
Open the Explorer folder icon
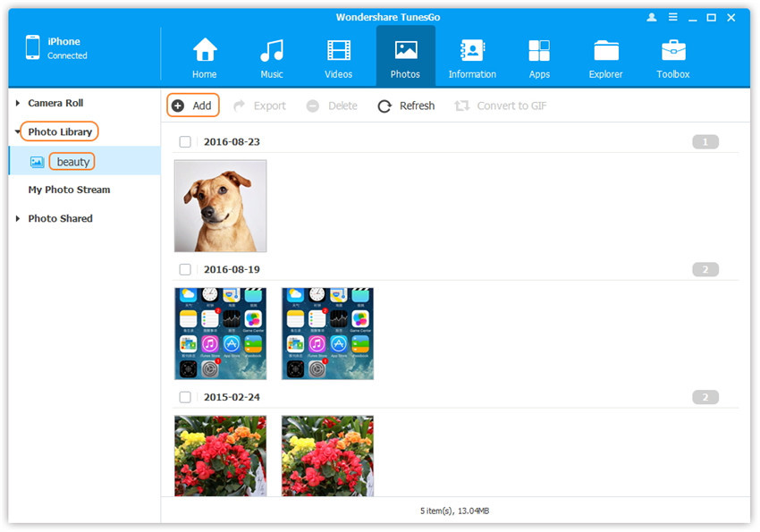[606, 50]
